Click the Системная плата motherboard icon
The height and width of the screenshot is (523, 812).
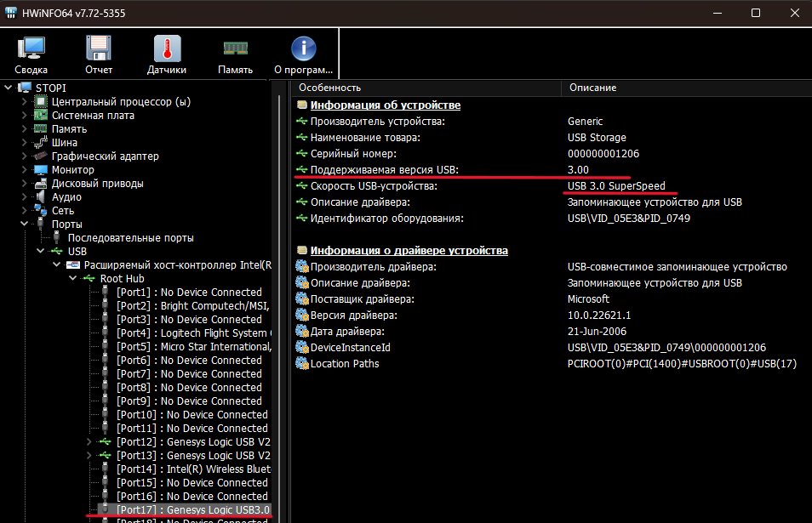pos(41,115)
